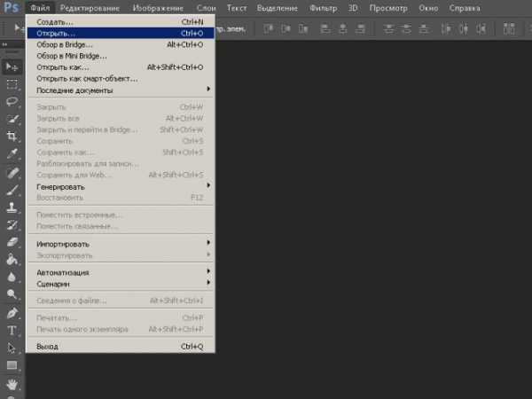Align right edges icon in options bar

coord(360,29)
